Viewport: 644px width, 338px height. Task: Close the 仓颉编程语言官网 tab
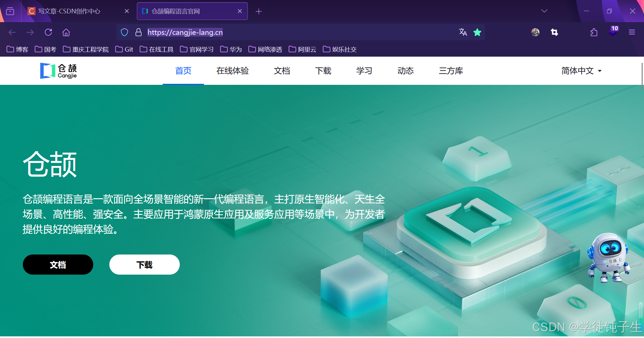pyautogui.click(x=240, y=11)
